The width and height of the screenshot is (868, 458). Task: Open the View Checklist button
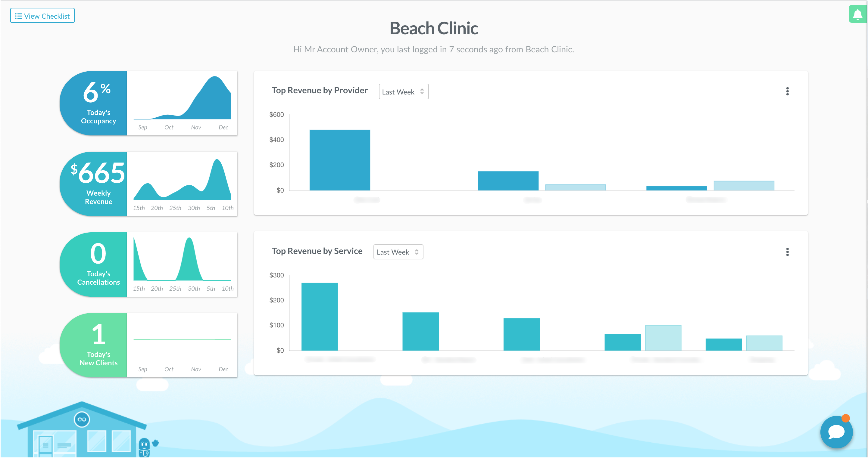coord(42,16)
